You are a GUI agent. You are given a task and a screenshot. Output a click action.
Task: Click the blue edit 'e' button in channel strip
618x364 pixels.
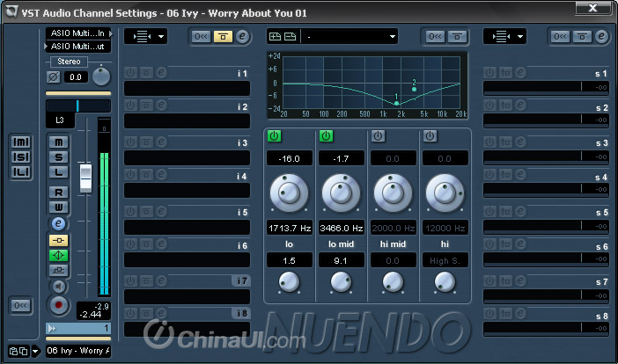click(59, 223)
